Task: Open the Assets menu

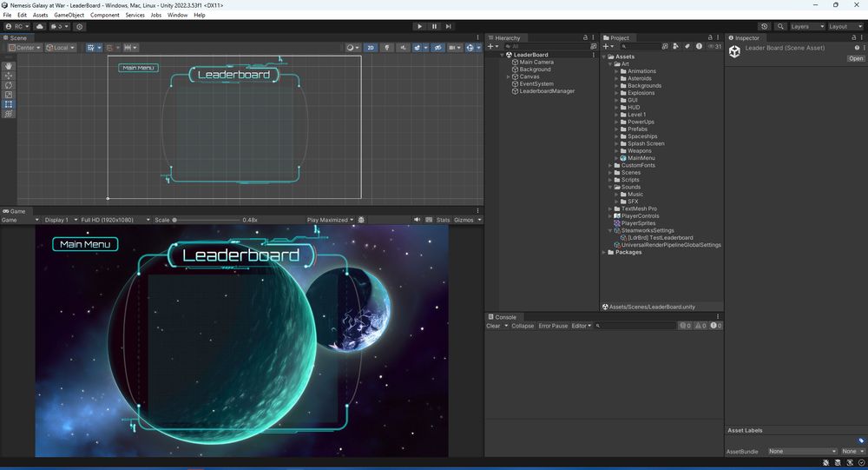Action: [40, 15]
